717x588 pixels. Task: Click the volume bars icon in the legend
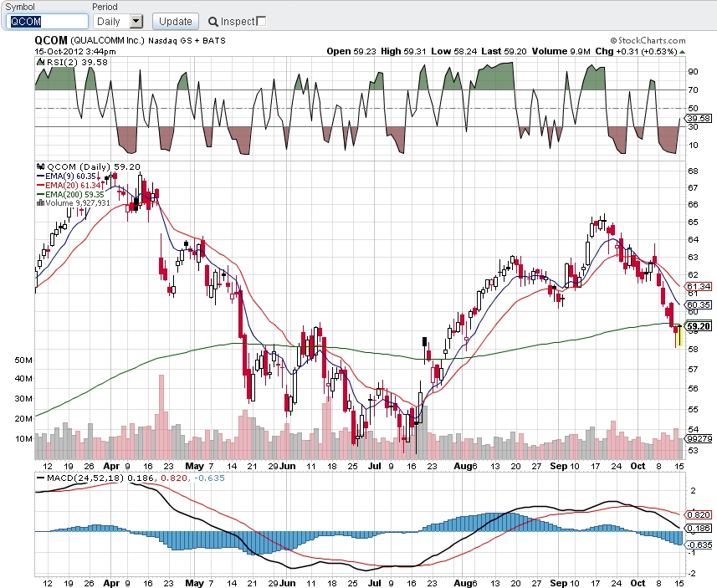pyautogui.click(x=40, y=202)
